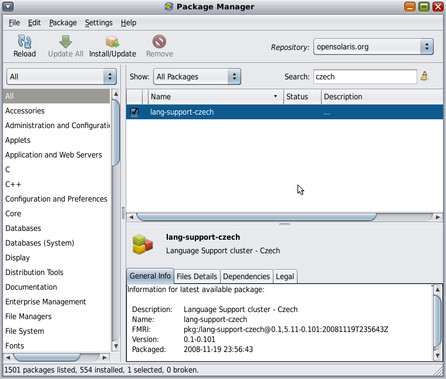Click the FMRI value pkg:/lang-support-czech text

286,329
